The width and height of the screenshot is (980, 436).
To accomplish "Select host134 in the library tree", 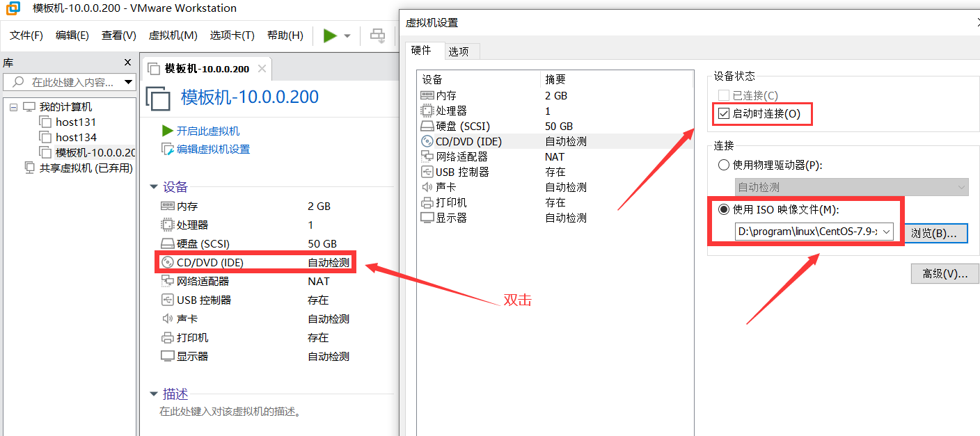I will click(x=76, y=138).
